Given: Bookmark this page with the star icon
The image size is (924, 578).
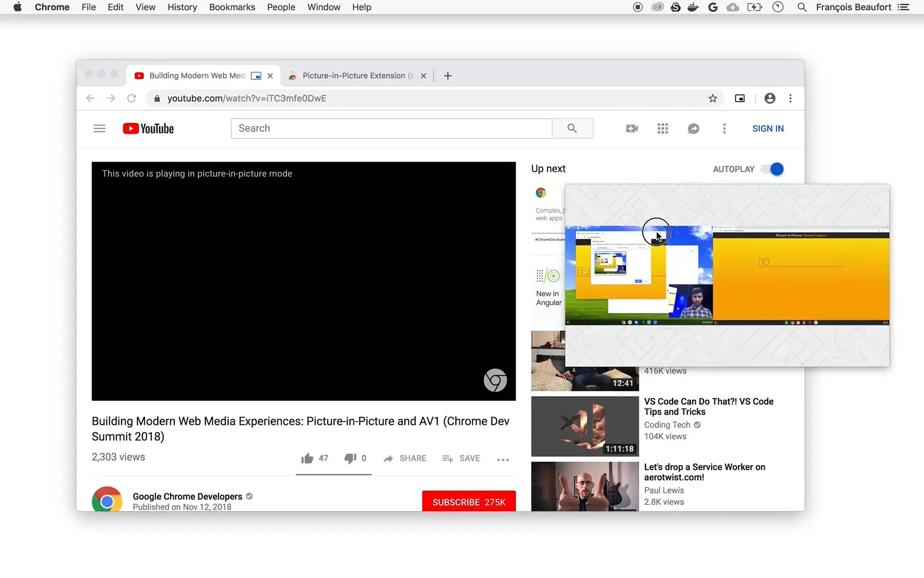Looking at the screenshot, I should (712, 98).
